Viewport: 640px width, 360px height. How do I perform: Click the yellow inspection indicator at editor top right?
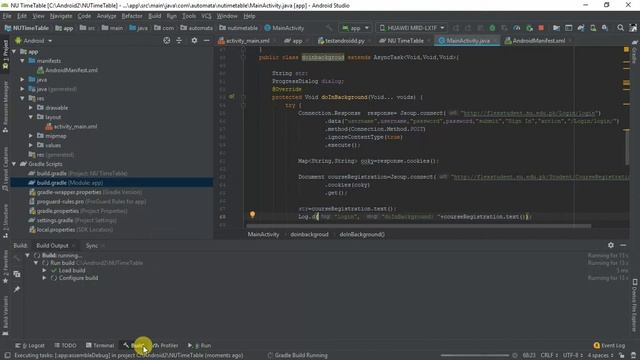626,49
